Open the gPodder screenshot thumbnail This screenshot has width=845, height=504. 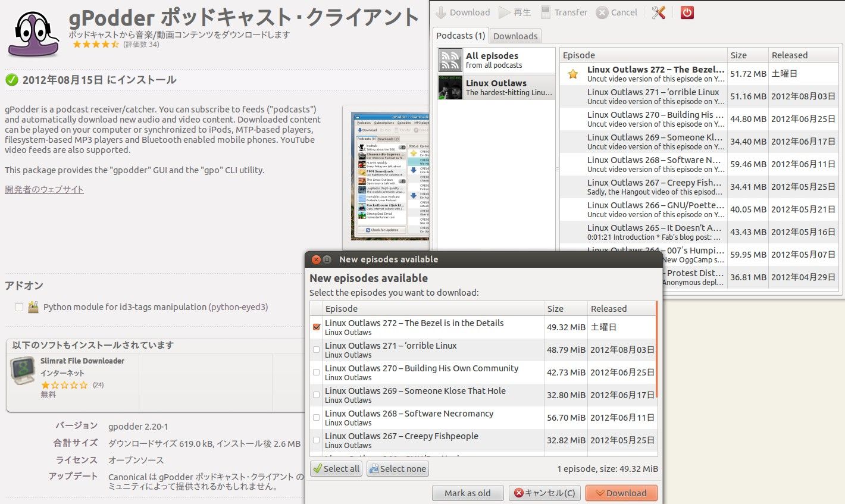[390, 176]
